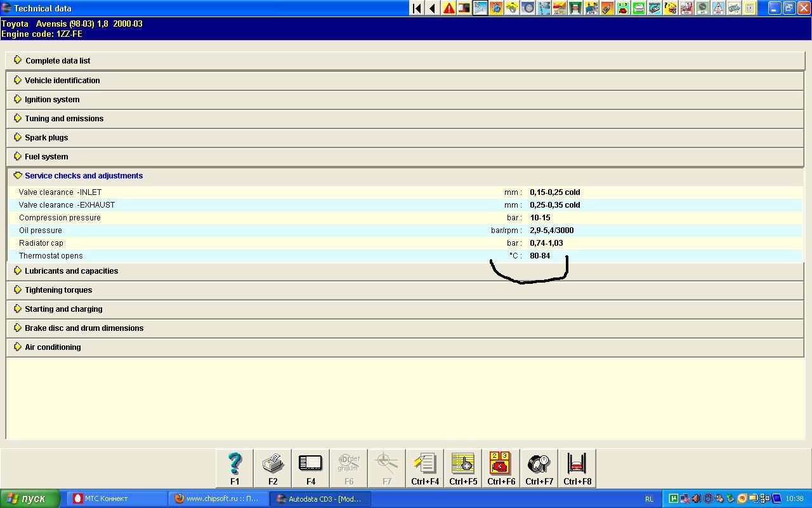Screen dimensions: 812x508
Task: Click the 80-84 thermostat value
Action: pos(540,255)
